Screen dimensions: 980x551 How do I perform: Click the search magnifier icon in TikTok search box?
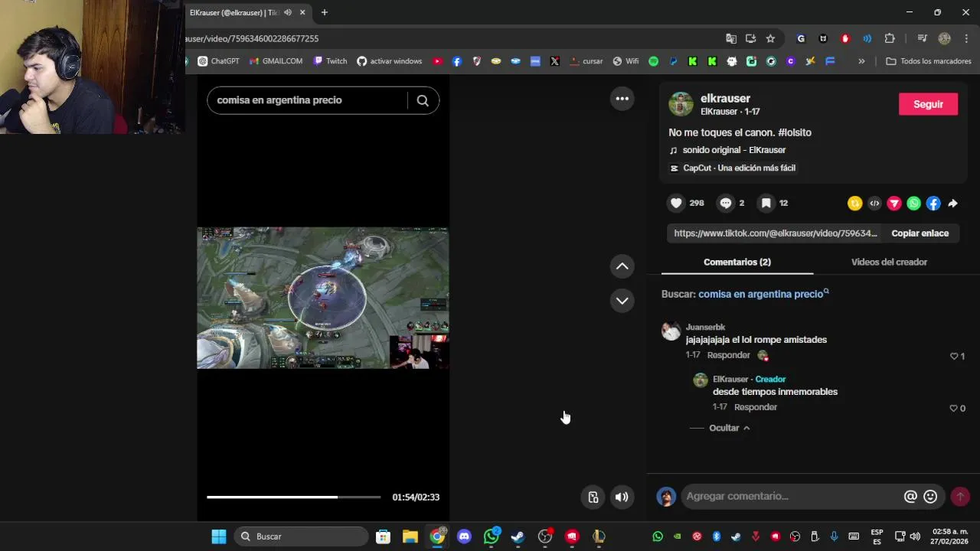click(423, 100)
